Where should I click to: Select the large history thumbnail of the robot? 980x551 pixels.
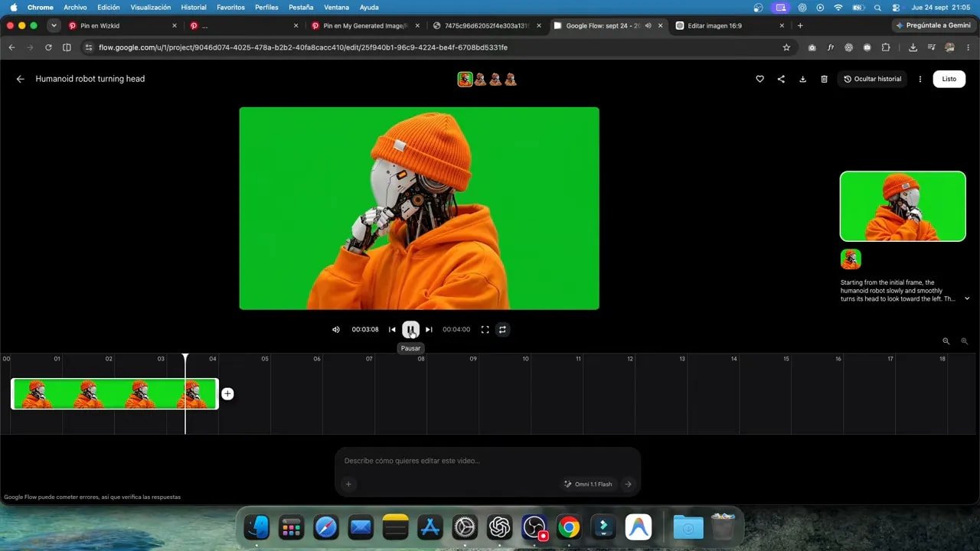point(903,207)
